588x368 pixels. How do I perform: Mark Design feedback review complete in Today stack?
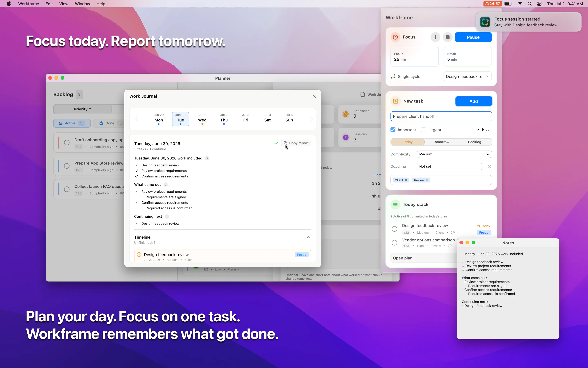tap(394, 229)
